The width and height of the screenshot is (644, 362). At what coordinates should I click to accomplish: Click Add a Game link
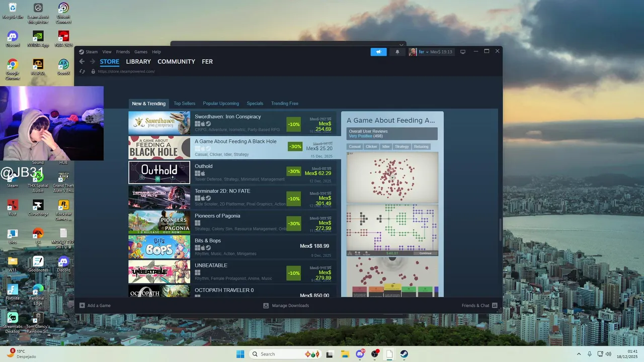point(99,305)
